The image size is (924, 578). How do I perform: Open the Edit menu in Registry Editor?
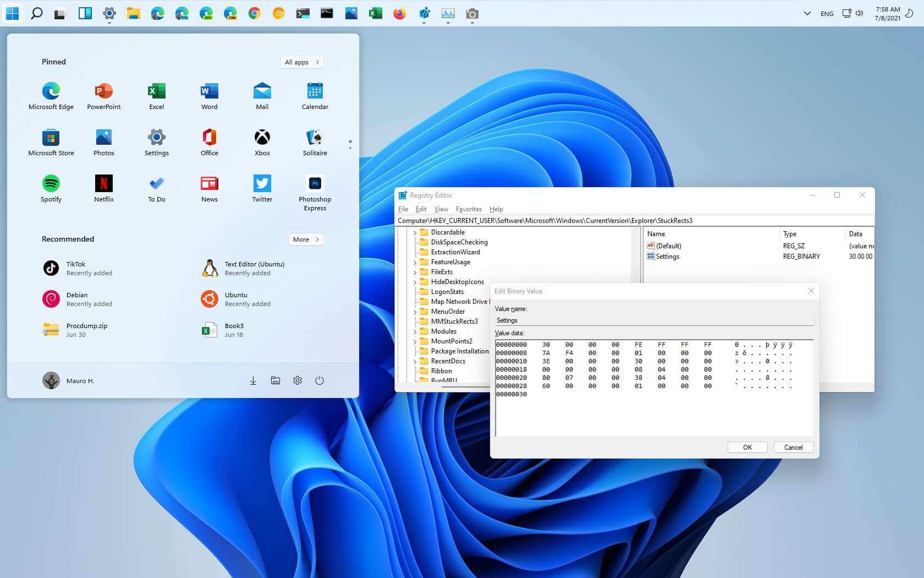(x=421, y=209)
